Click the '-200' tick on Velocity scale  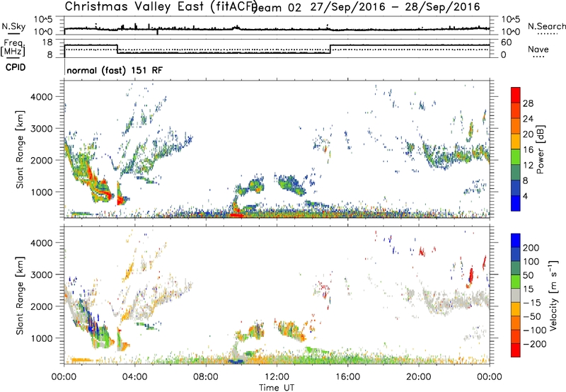(535, 344)
